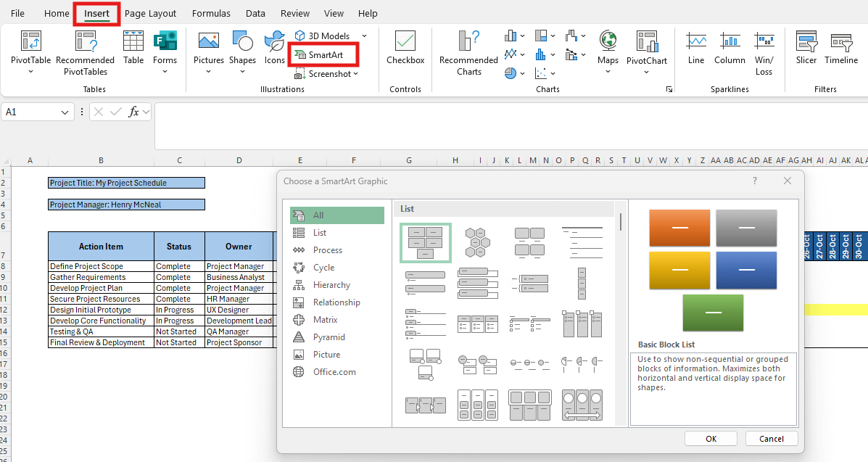Select the Hierarchy category in list
This screenshot has width=868, height=462.
[331, 285]
